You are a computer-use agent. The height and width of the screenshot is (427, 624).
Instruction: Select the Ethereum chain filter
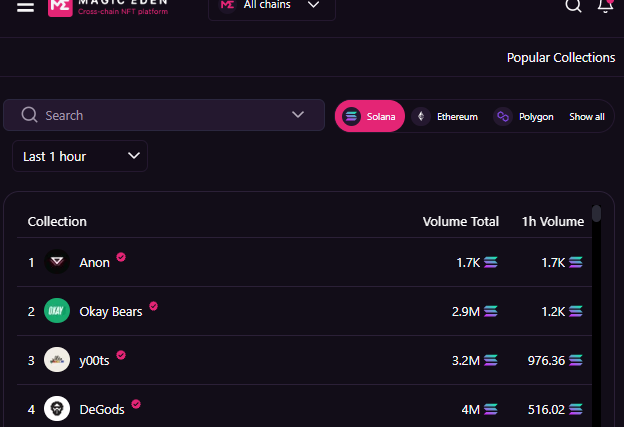(x=445, y=117)
